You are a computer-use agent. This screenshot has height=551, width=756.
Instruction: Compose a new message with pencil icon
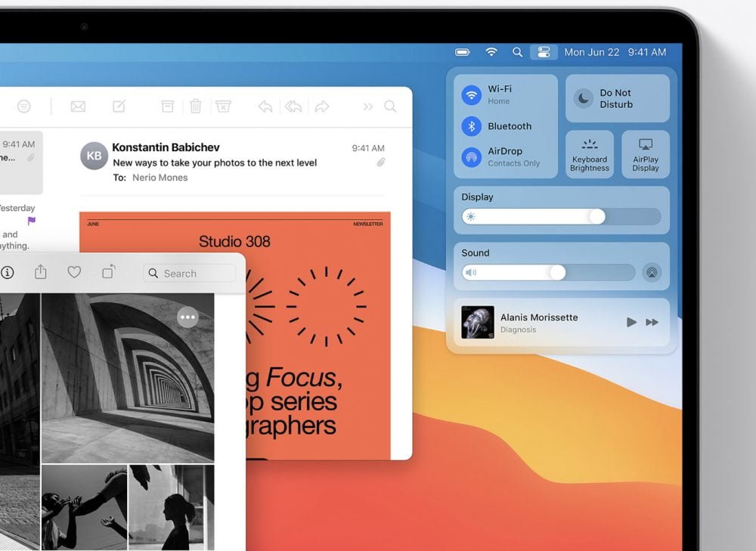119,107
